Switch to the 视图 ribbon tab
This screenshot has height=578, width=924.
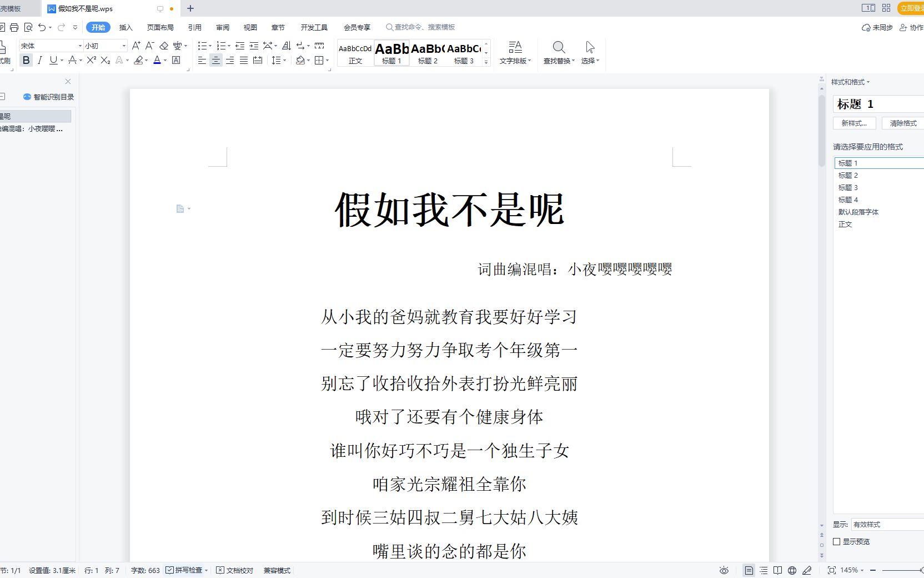click(x=250, y=27)
